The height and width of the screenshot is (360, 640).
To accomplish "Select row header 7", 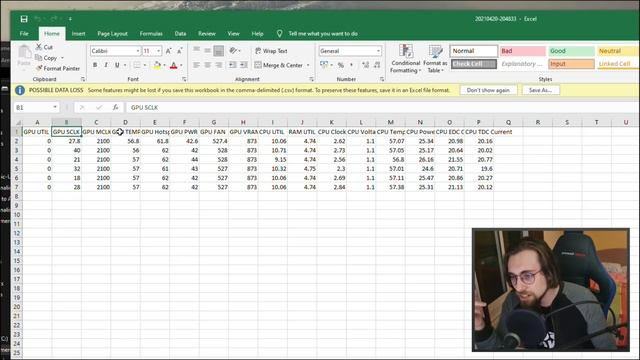I will 17,187.
